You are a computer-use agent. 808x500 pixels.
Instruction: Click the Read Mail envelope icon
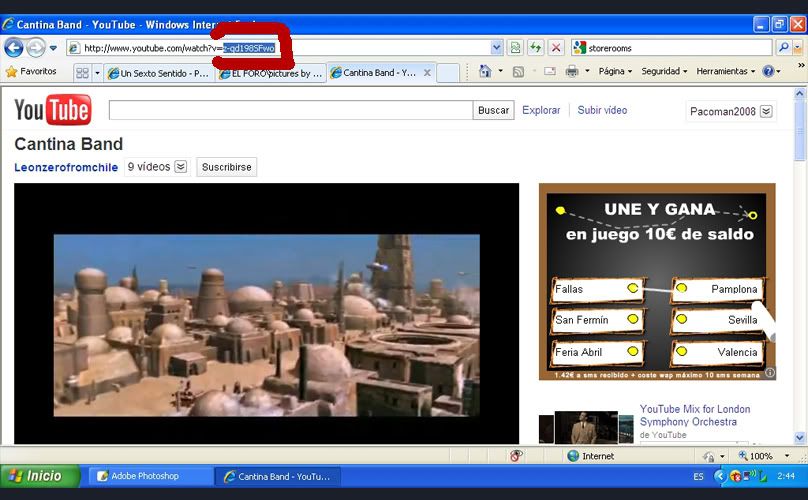pos(550,71)
